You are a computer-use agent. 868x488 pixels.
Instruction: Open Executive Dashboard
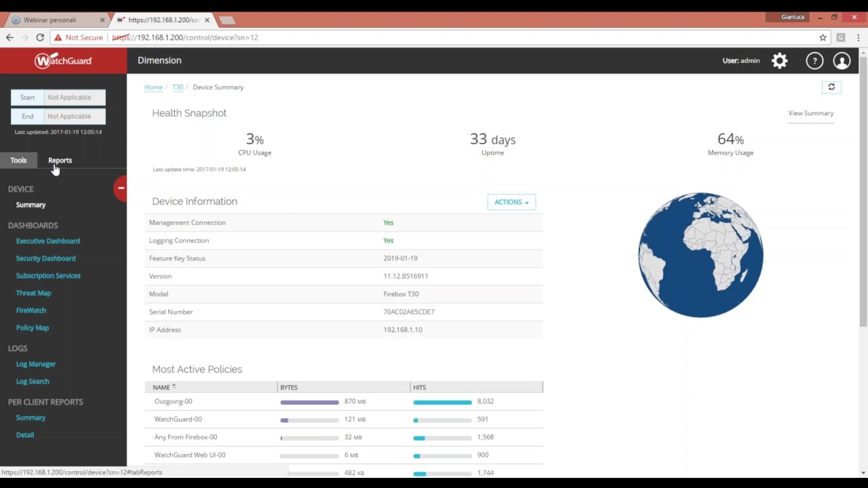tap(48, 241)
